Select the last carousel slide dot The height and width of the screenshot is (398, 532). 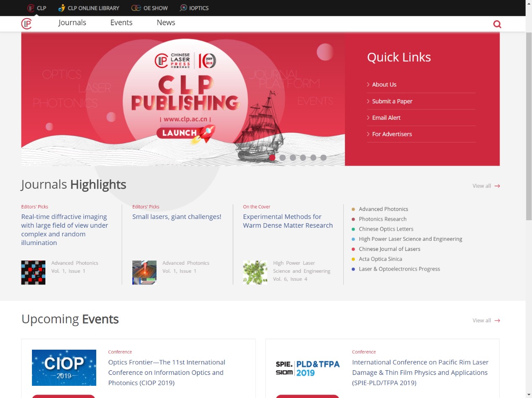click(x=324, y=158)
